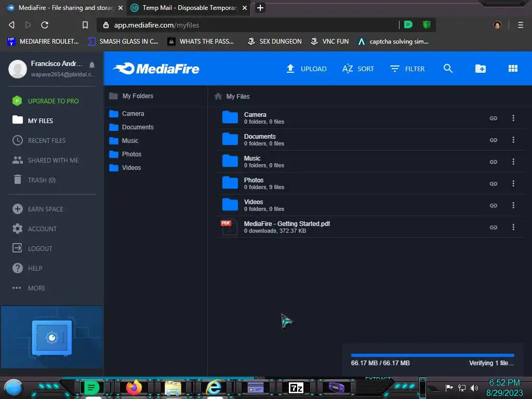Open a new browser tab
Viewport: 532px width, 399px height.
pyautogui.click(x=260, y=8)
